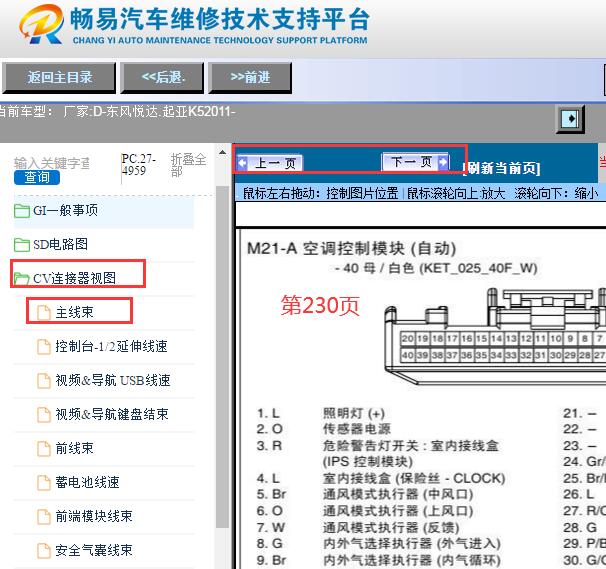Open the 视频&导航 USB线速 document
This screenshot has height=569, width=606.
click(113, 380)
